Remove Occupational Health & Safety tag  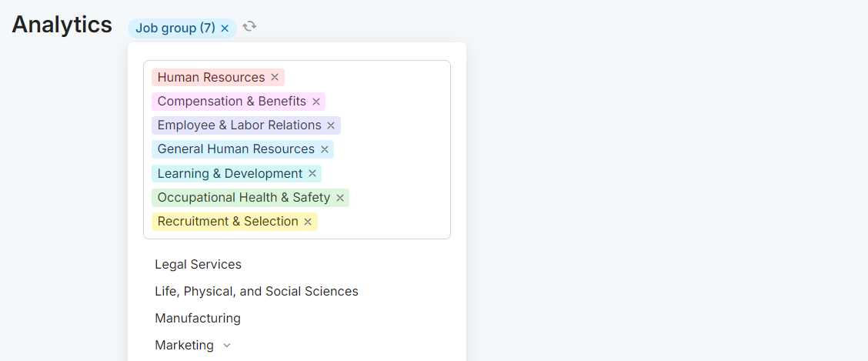coord(340,198)
